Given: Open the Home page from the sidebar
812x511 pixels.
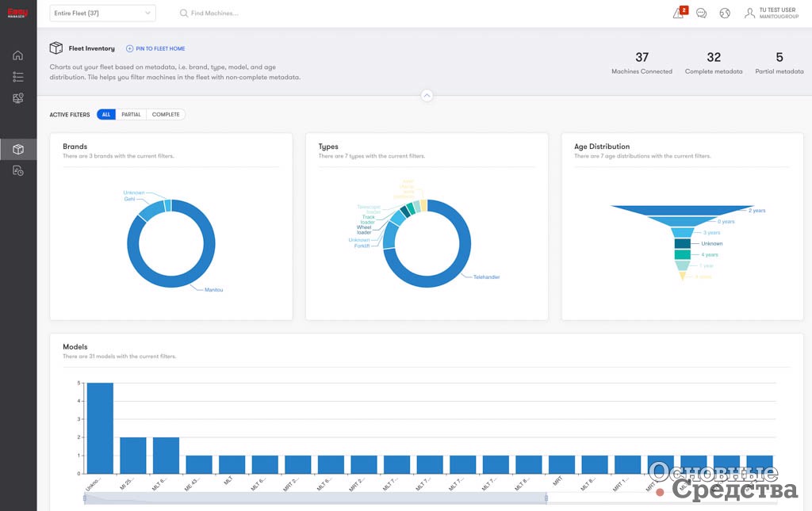Looking at the screenshot, I should (x=18, y=55).
